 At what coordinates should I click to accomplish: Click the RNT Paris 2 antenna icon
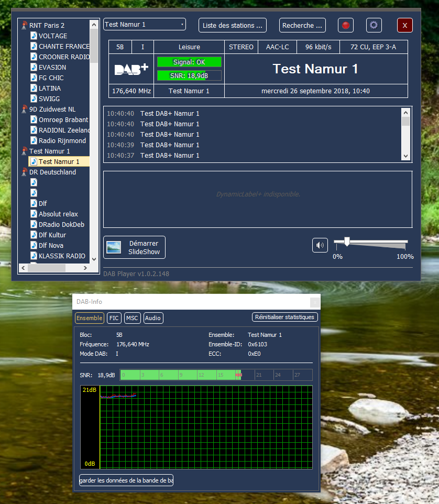pos(24,25)
